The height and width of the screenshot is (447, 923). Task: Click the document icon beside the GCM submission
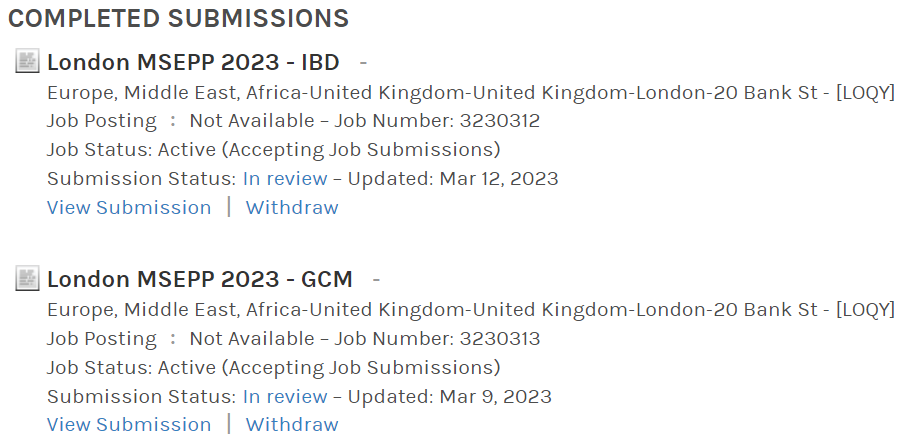click(27, 279)
